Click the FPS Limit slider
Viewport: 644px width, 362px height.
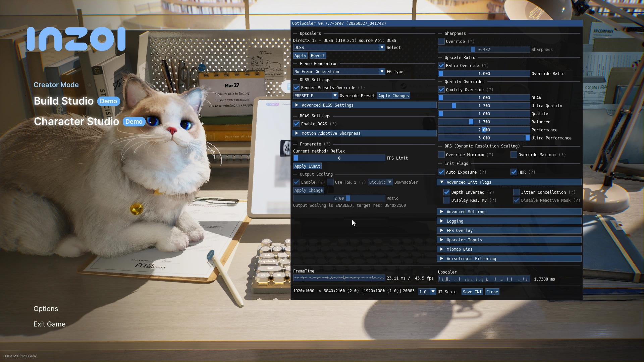[339, 158]
